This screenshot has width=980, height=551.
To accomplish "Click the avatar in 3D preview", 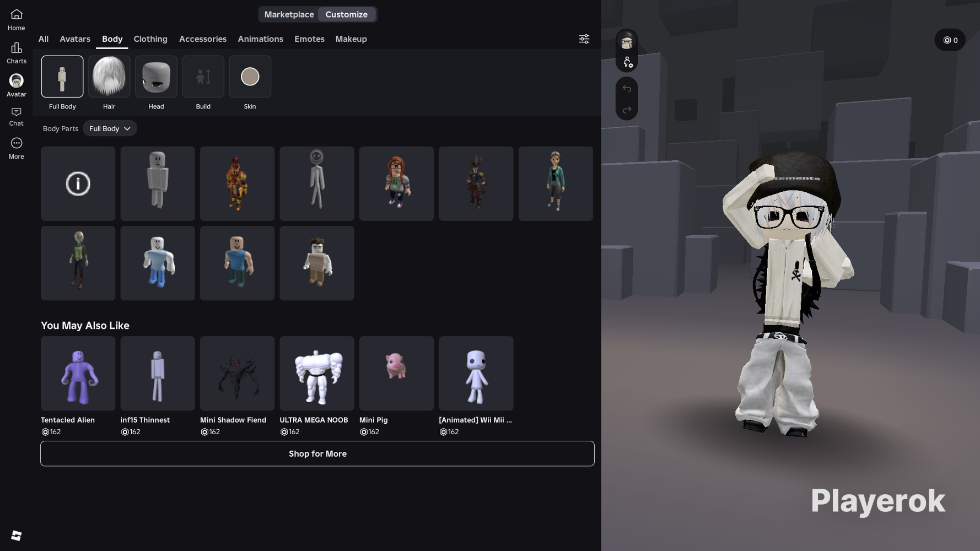I will [788, 295].
